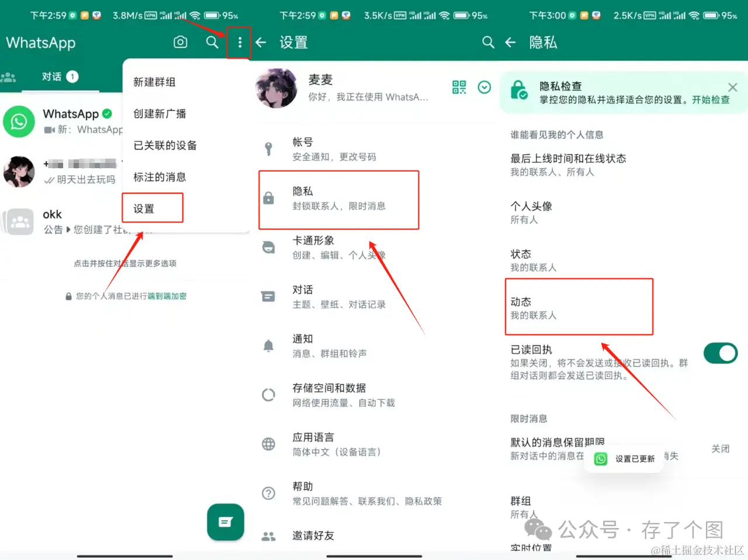The height and width of the screenshot is (560, 748).
Task: Tap the 麦麦 profile name row
Action: click(x=374, y=88)
